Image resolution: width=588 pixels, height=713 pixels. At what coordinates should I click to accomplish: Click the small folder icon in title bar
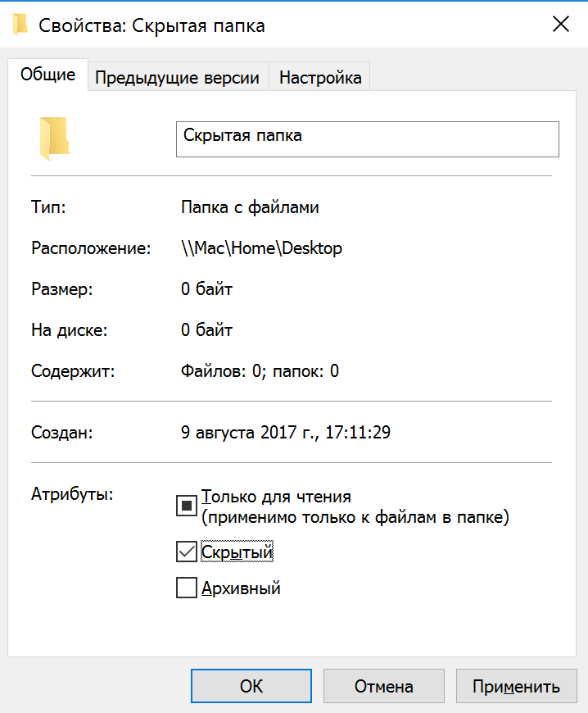tap(21, 25)
